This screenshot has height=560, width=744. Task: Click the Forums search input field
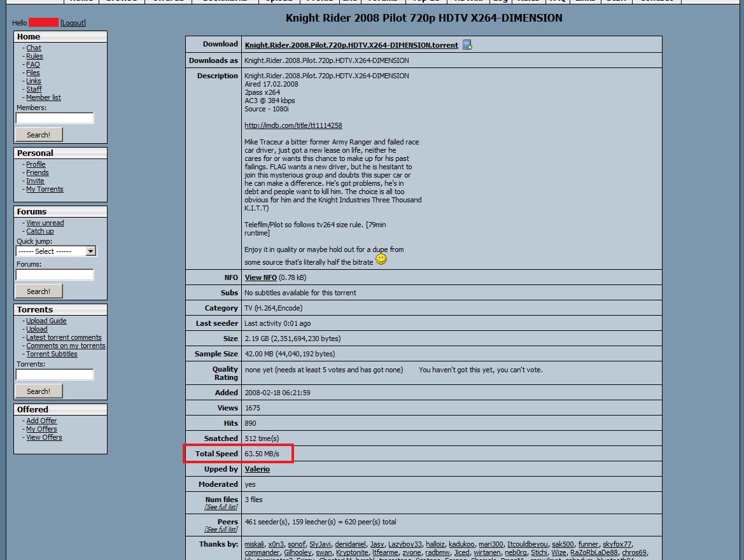coord(55,274)
